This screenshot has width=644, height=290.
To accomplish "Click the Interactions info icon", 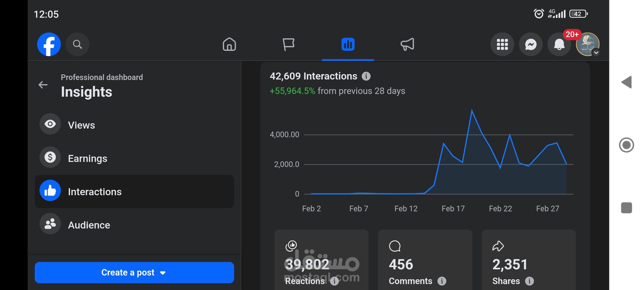I will [366, 76].
